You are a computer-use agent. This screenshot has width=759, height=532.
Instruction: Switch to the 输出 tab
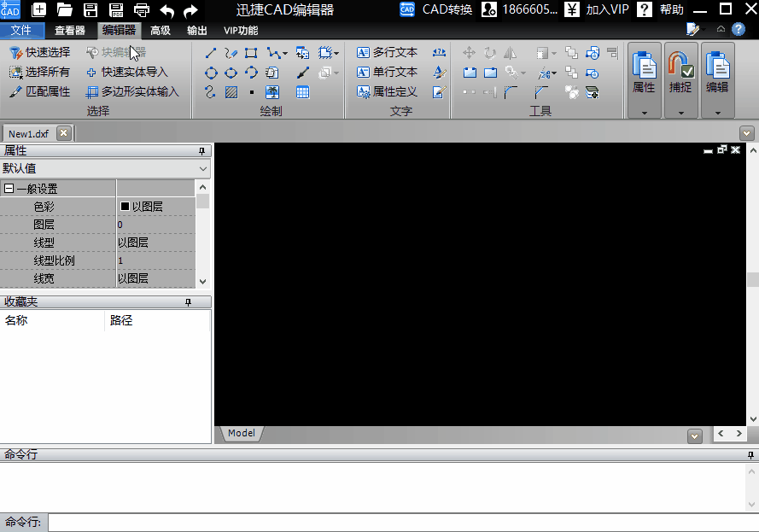(x=197, y=31)
